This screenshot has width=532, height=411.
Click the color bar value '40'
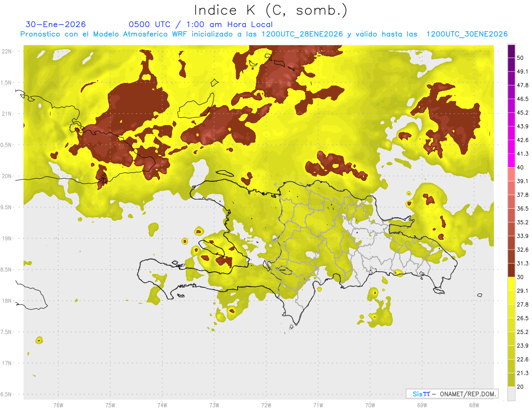(x=520, y=168)
